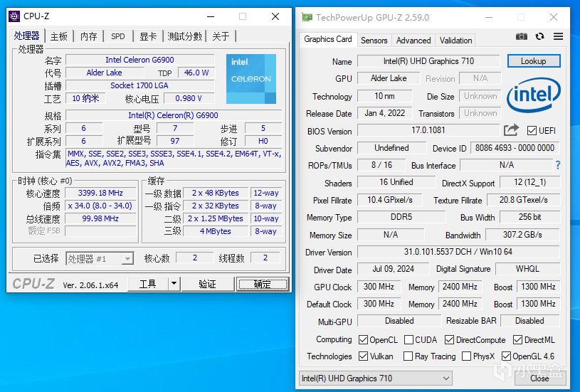Select the 测試分數 benchmark tab
Screen dimensions: 580x392
click(x=184, y=36)
